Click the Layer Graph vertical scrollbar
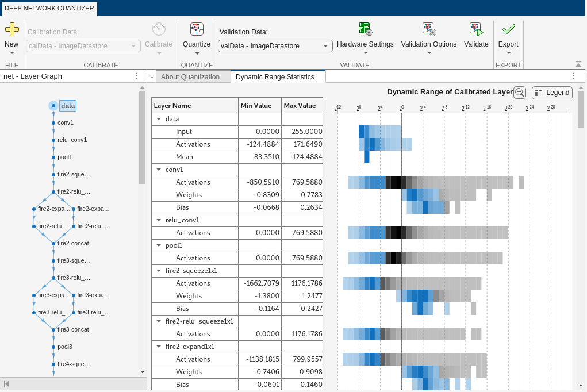587x392 pixels. (x=143, y=138)
